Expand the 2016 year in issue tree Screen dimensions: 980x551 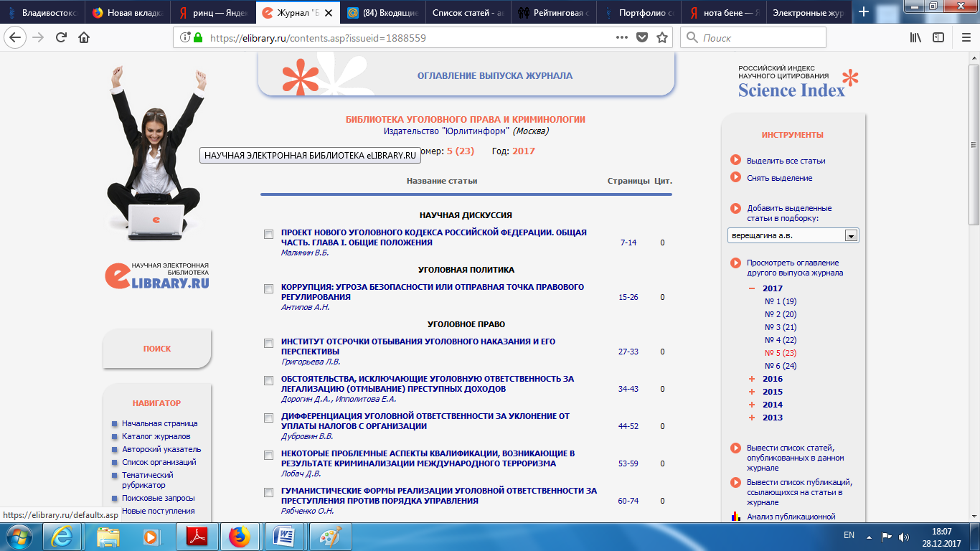(752, 379)
